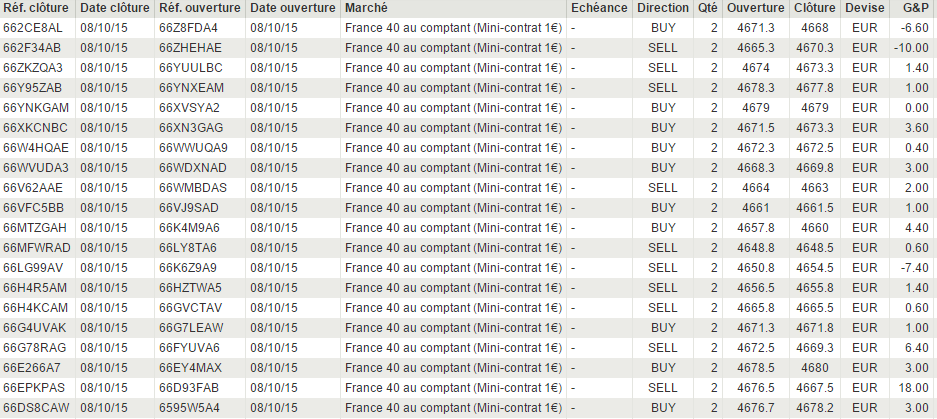Click the Marché column header

(x=366, y=8)
